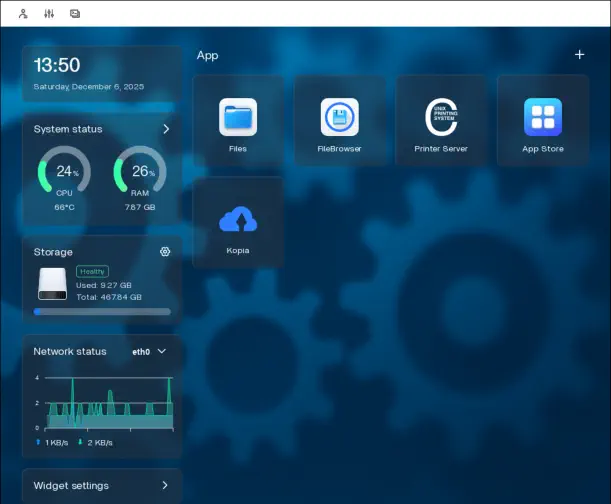This screenshot has height=504, width=611.
Task: Click the plus icon to add app
Action: [x=579, y=55]
